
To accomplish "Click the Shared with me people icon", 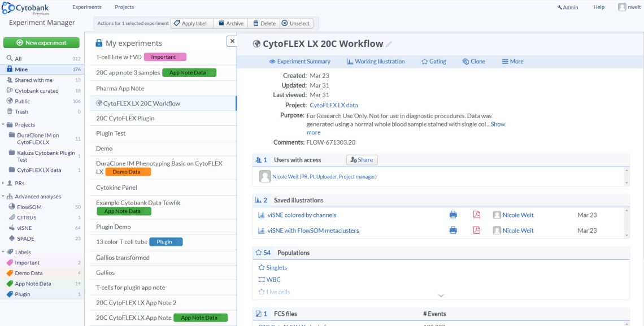I will tap(10, 80).
